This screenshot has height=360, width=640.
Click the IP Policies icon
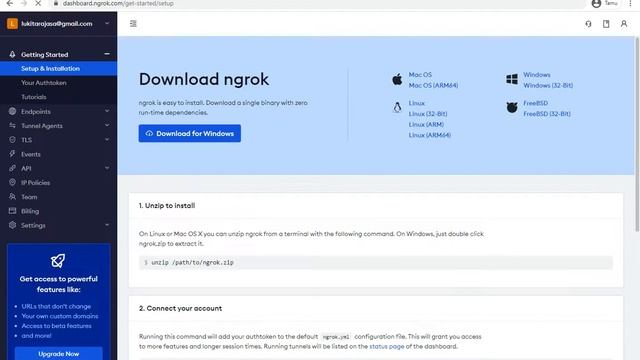(x=12, y=182)
